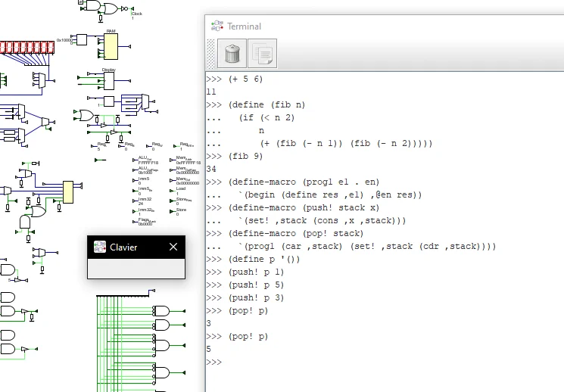Viewport: 564px width, 392px height.
Task: Click the Terminal window title text
Action: [x=245, y=26]
